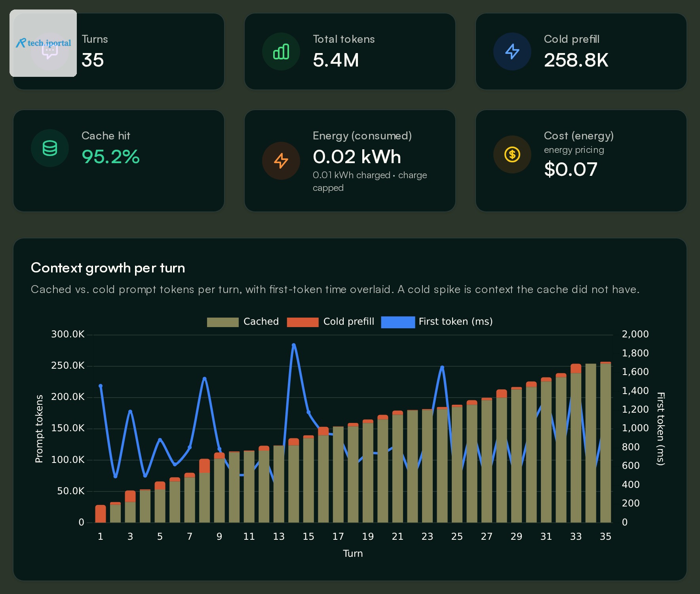Screen dimensions: 700x594
Task: Click the first-token line point at turn 8
Action: point(204,379)
